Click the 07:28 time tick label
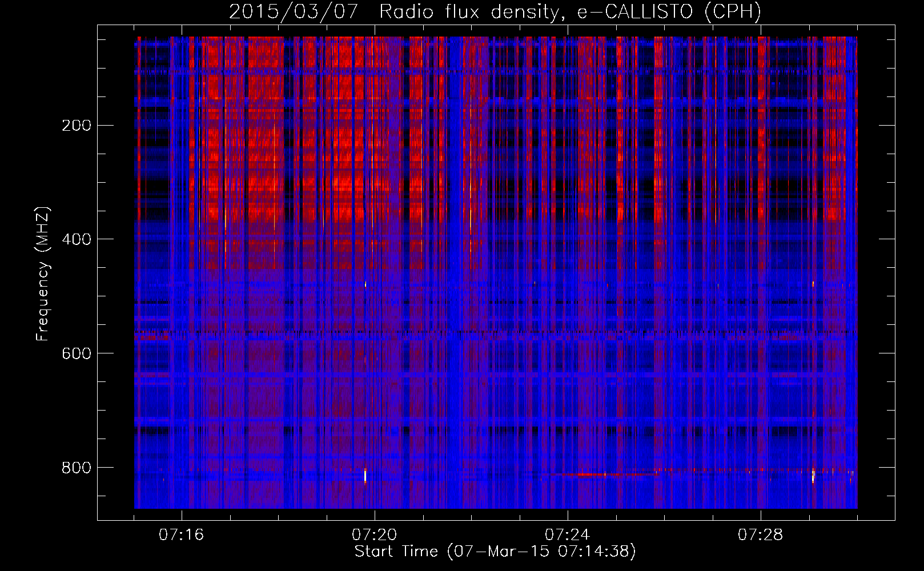Viewport: 924px width, 571px height. [x=760, y=535]
